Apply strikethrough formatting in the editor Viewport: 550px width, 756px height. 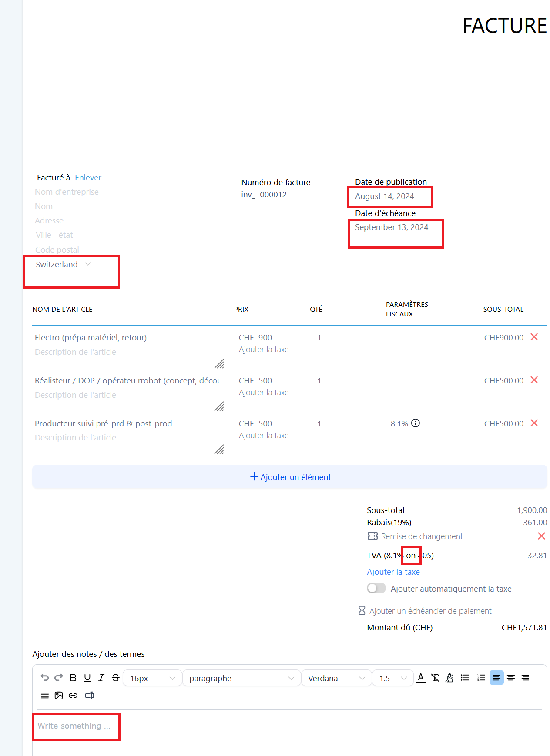click(115, 678)
